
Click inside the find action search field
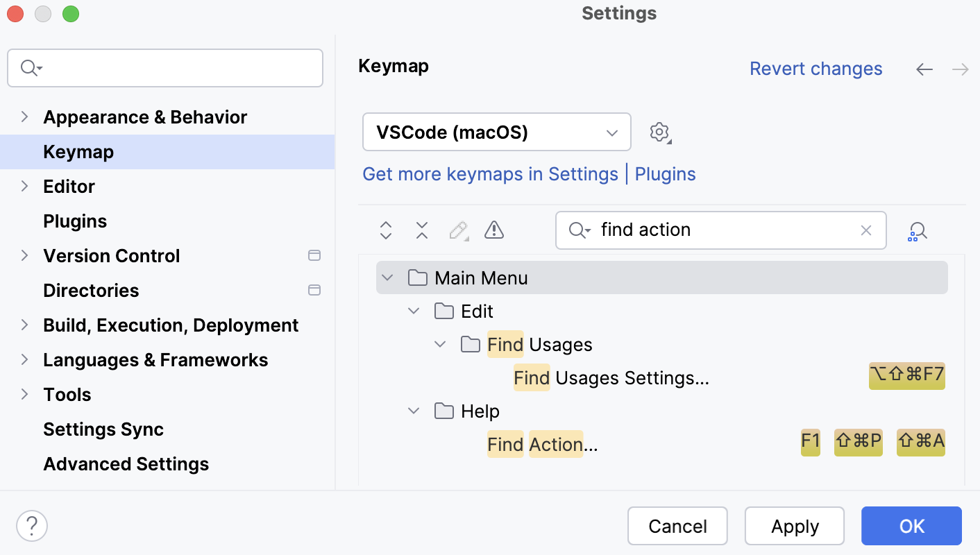pos(722,230)
